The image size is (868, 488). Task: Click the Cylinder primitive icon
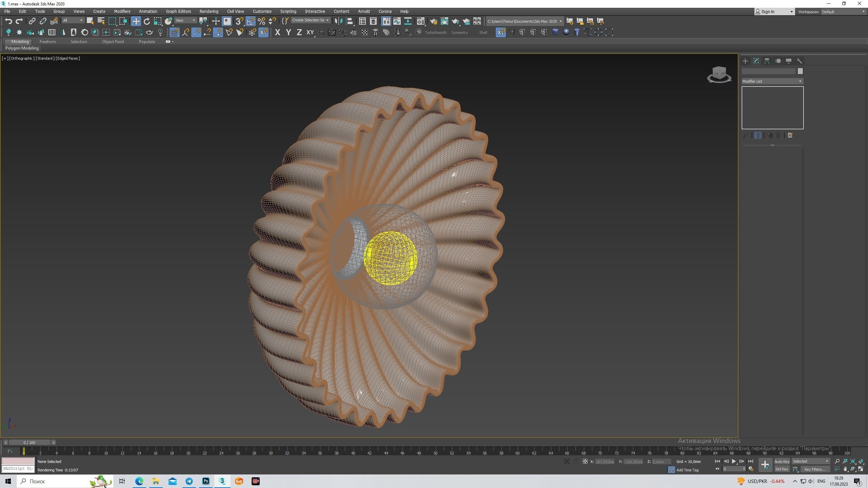pyautogui.click(x=577, y=32)
